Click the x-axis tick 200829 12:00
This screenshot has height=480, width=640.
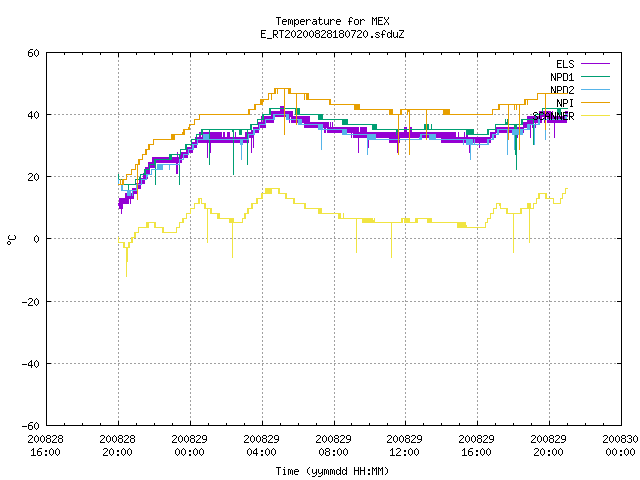404,446
